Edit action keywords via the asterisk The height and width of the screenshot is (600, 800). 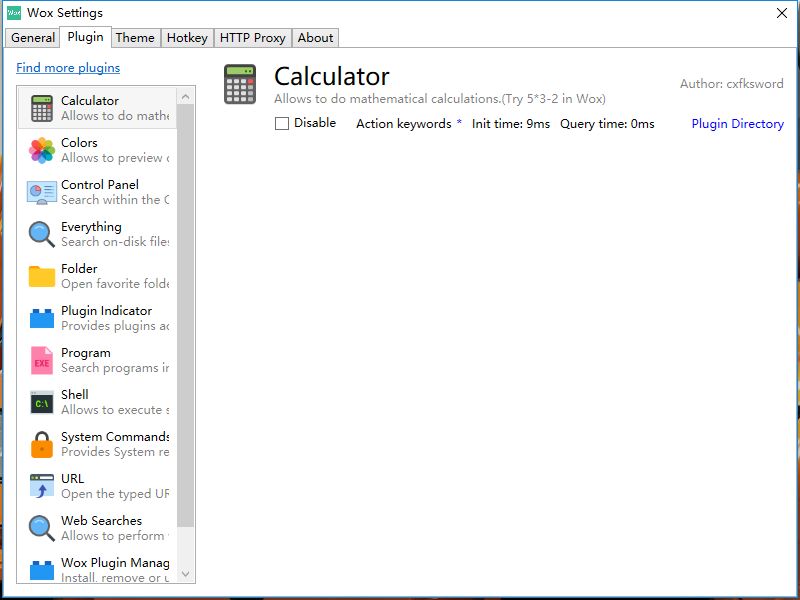pyautogui.click(x=459, y=122)
